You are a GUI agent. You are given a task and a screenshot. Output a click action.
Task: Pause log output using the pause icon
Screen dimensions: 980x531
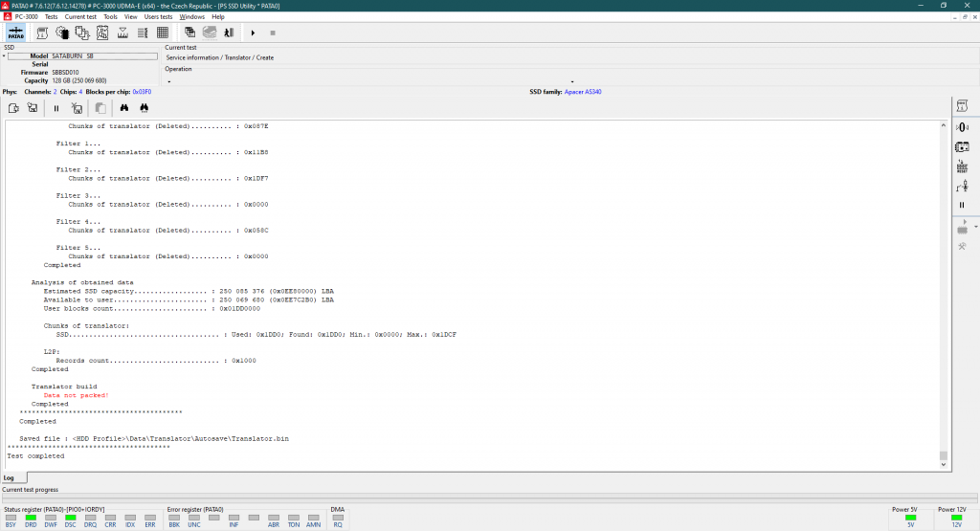(56, 108)
